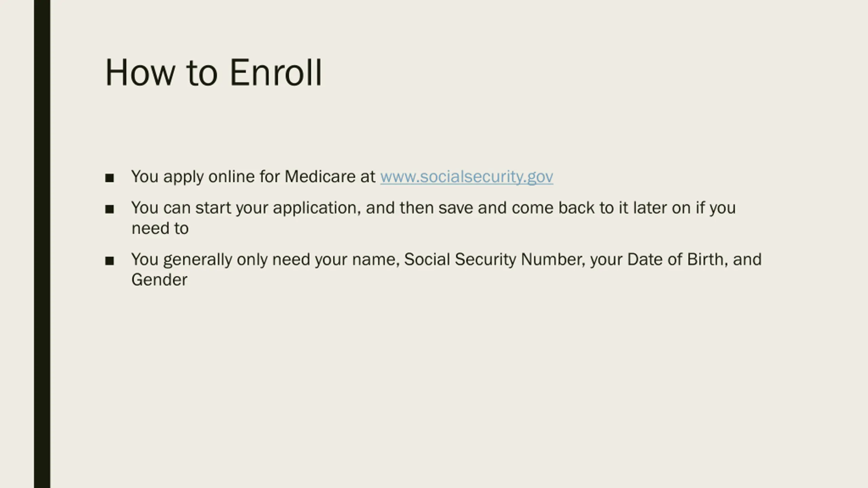Click the "How to Enroll" slide title

(214, 73)
